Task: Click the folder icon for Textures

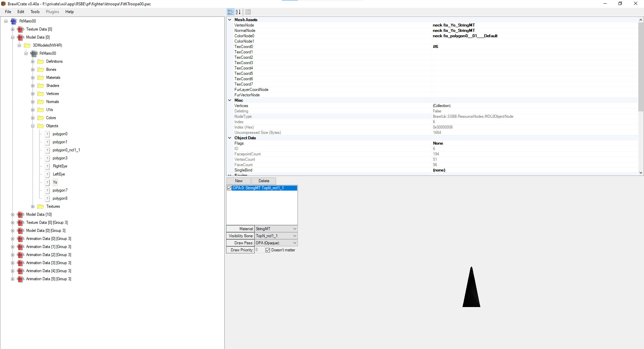Action: [40, 206]
